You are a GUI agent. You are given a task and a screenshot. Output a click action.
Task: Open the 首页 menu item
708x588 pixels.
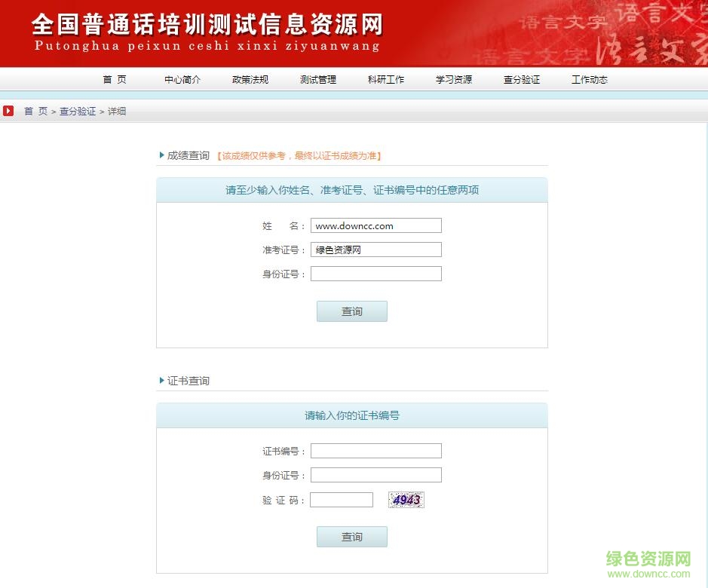coord(114,79)
